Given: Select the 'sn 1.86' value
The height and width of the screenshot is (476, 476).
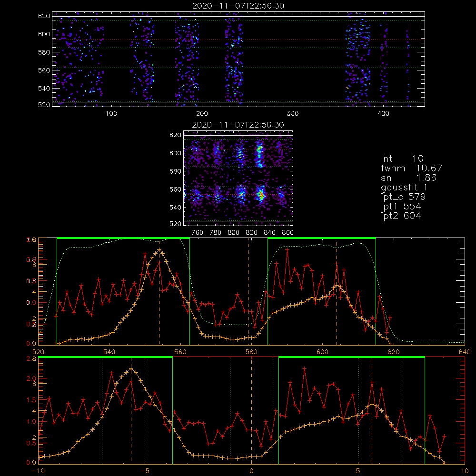Looking at the screenshot, I should pos(408,178).
